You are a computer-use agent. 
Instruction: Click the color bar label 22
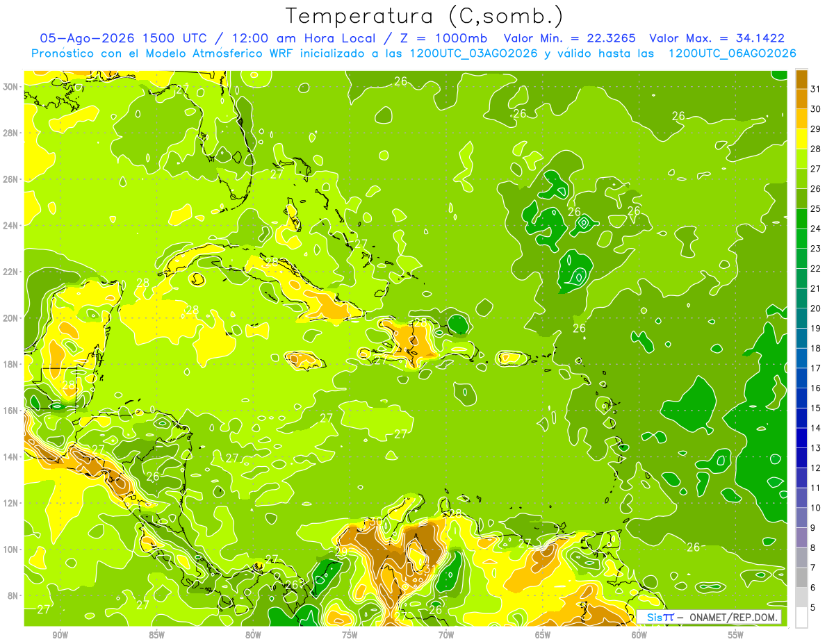coord(816,269)
